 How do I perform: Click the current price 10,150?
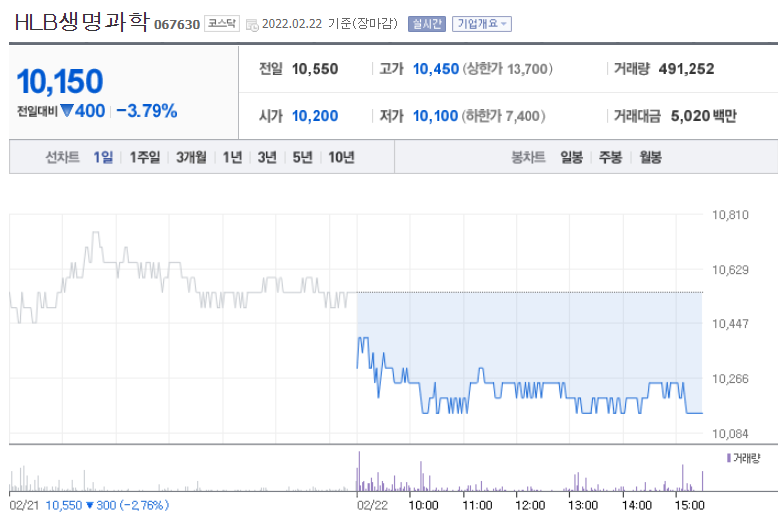(60, 81)
